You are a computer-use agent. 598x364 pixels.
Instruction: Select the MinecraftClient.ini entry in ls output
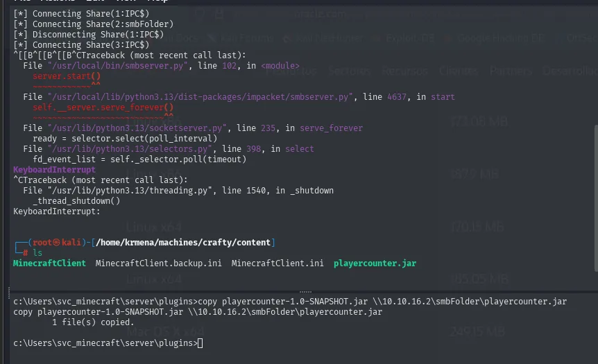(x=277, y=263)
